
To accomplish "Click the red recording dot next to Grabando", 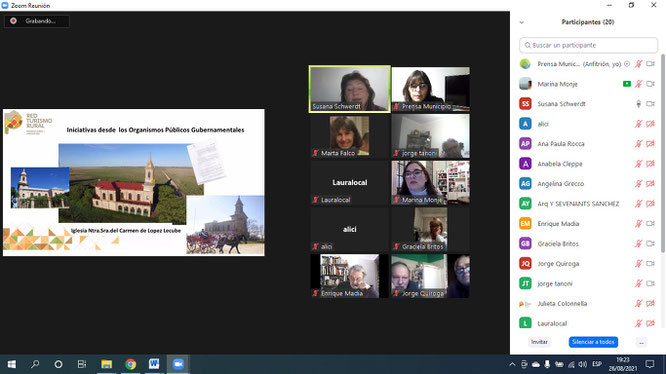I will pyautogui.click(x=14, y=21).
